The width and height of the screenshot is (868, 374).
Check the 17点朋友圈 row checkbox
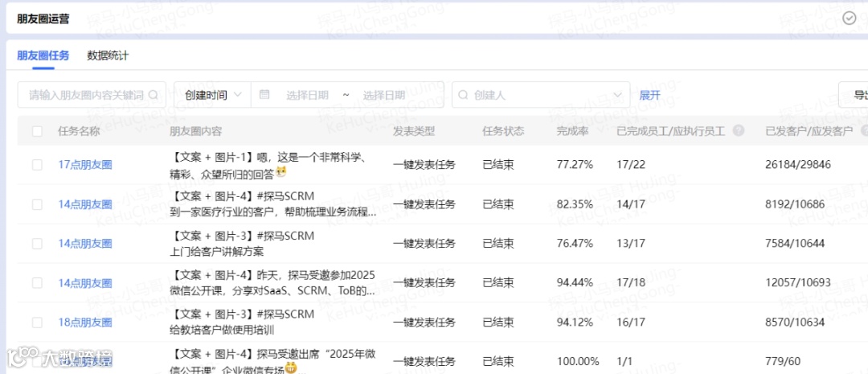[37, 165]
